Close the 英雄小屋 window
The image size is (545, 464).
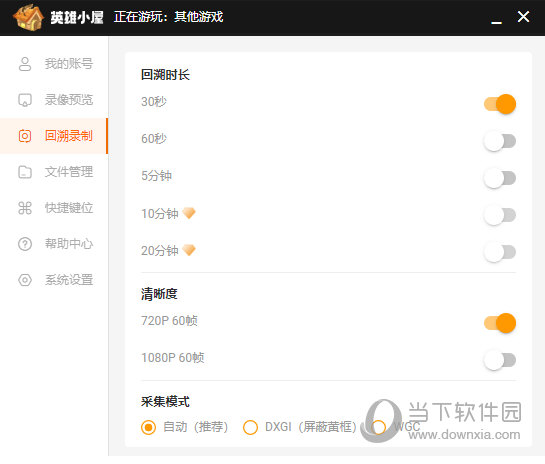523,17
